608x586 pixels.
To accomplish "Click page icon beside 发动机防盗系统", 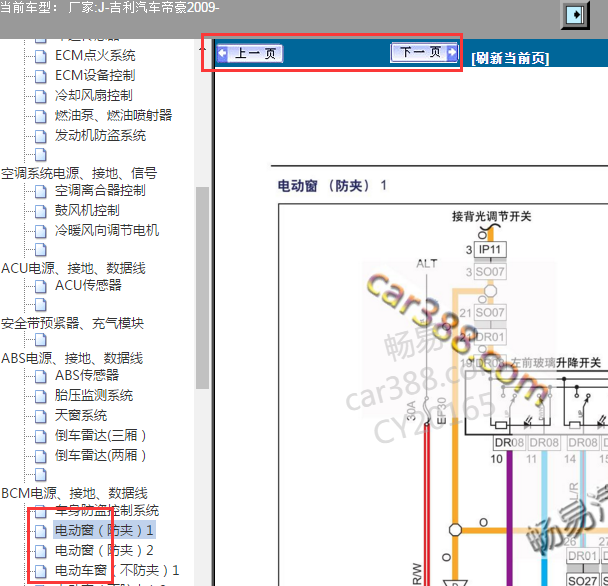I will click(40, 137).
